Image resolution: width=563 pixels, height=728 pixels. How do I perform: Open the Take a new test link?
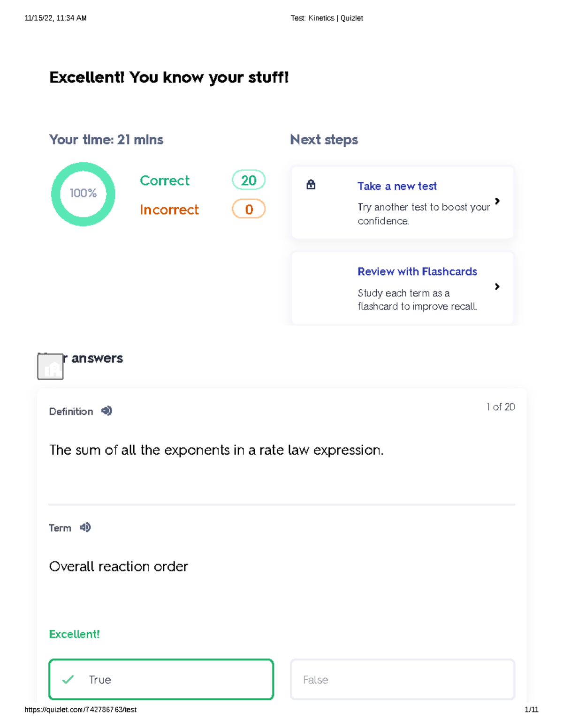tap(397, 186)
